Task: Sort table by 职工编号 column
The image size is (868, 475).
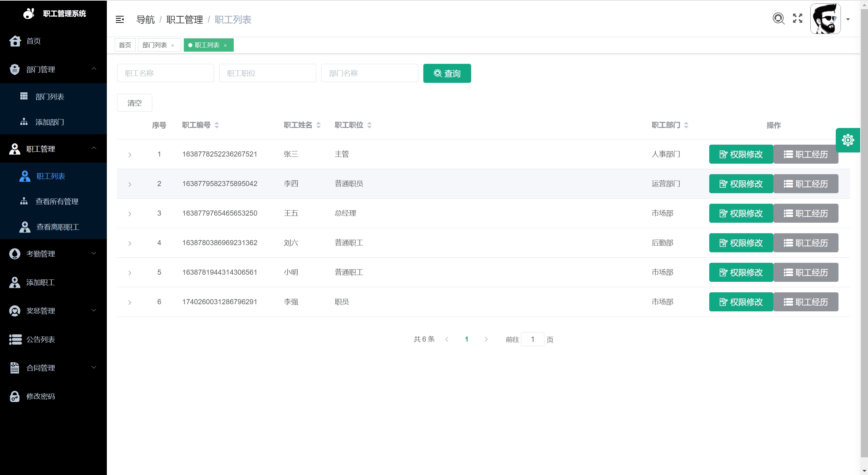Action: 217,125
